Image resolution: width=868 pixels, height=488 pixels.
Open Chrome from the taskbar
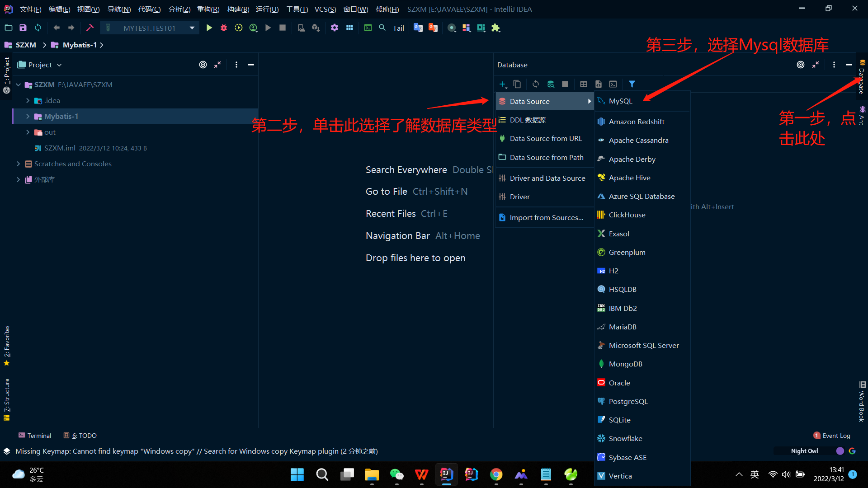[x=496, y=474]
